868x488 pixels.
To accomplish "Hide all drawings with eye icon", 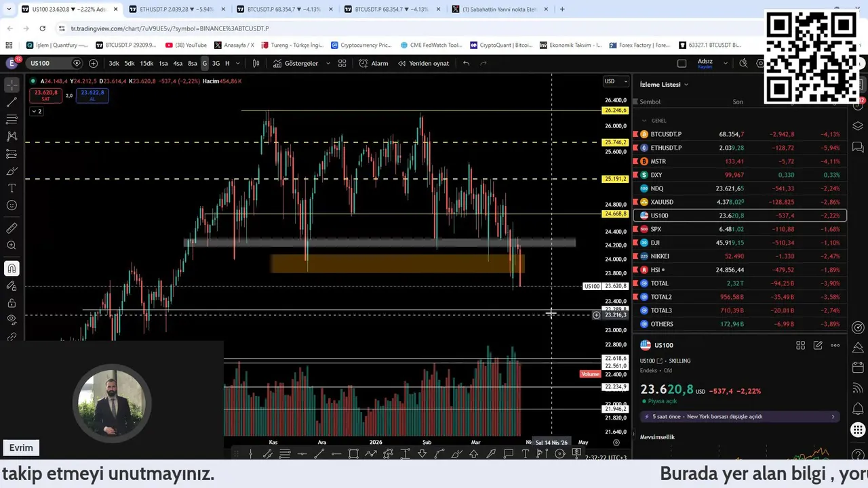I will [12, 320].
